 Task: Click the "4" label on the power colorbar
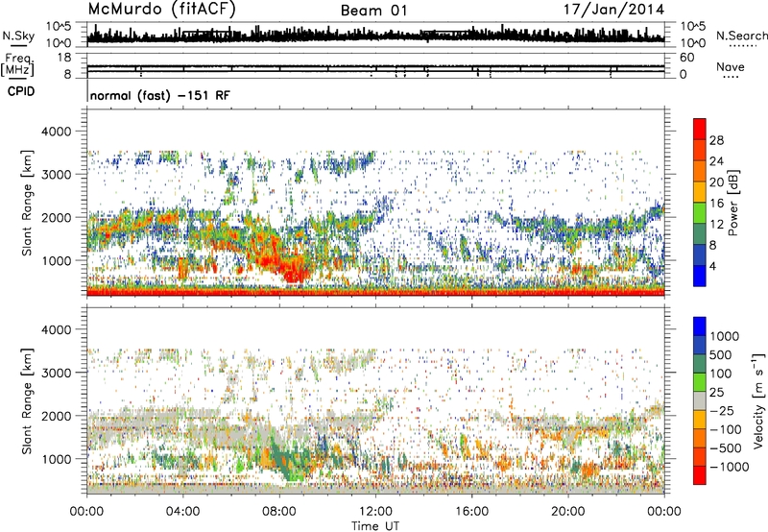(x=712, y=266)
